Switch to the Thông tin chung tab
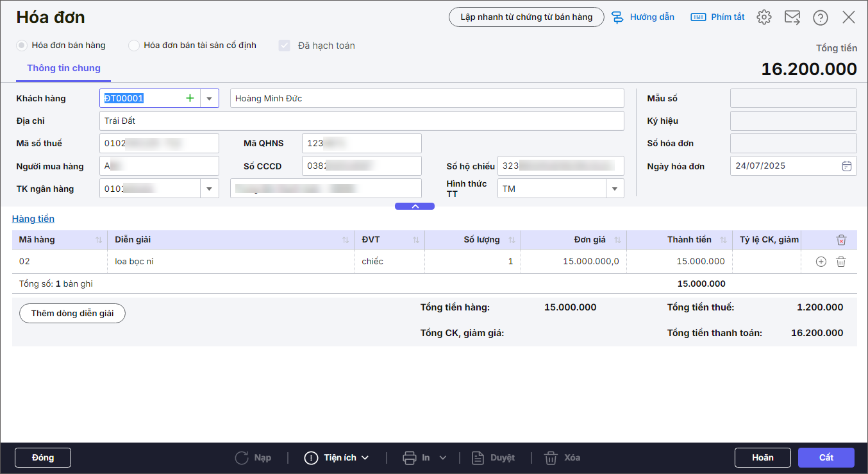The width and height of the screenshot is (868, 474). click(63, 68)
